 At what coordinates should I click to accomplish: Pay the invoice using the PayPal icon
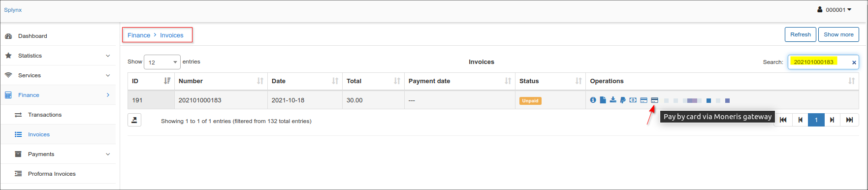click(623, 100)
